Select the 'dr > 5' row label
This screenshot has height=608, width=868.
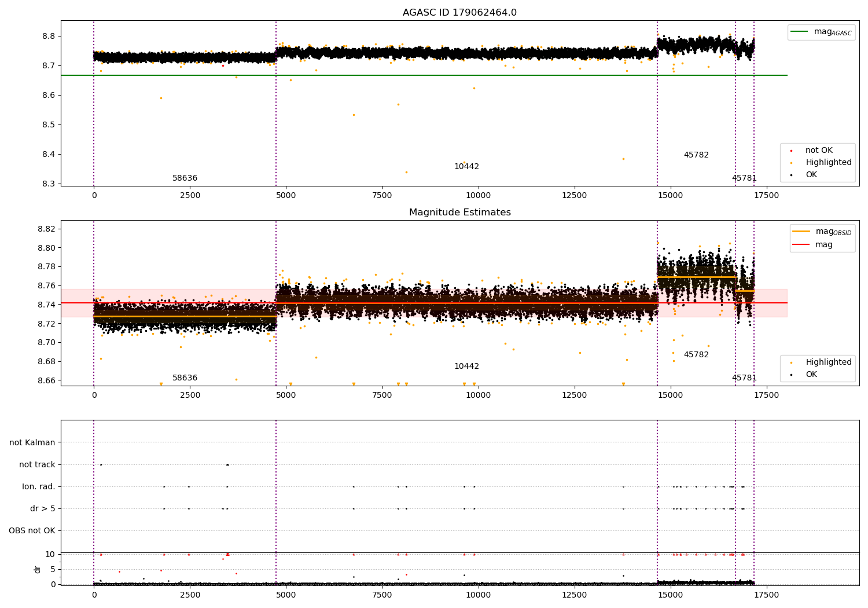[43, 508]
